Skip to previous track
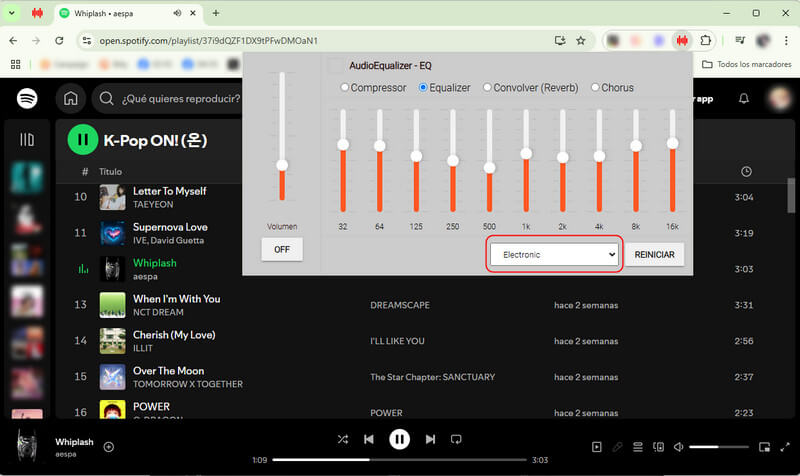 (369, 439)
